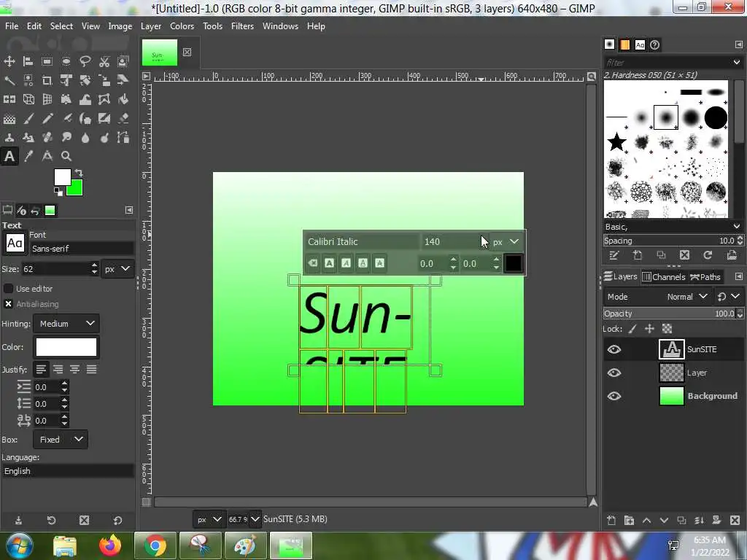The width and height of the screenshot is (747, 560).
Task: Select the Flip tool
Action: point(9,99)
